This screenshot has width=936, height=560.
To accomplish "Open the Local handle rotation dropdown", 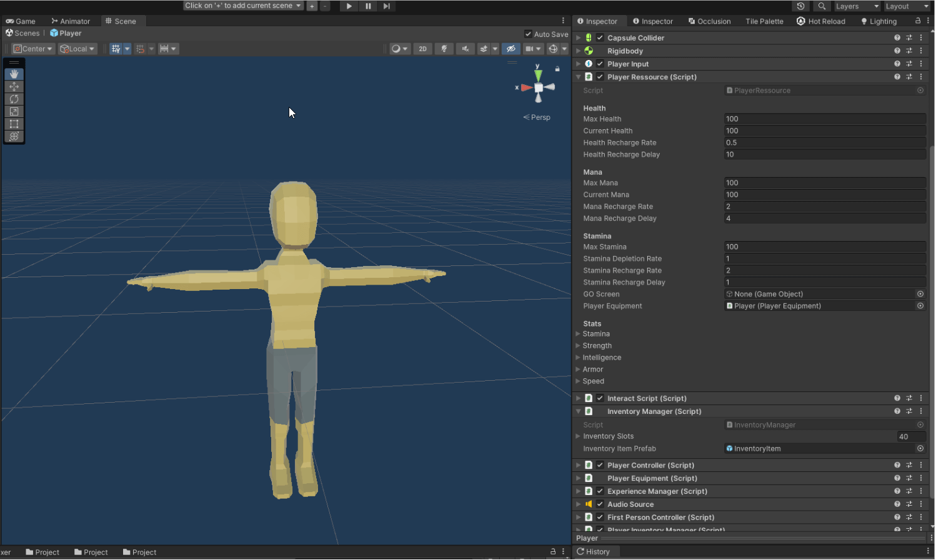I will 77,49.
